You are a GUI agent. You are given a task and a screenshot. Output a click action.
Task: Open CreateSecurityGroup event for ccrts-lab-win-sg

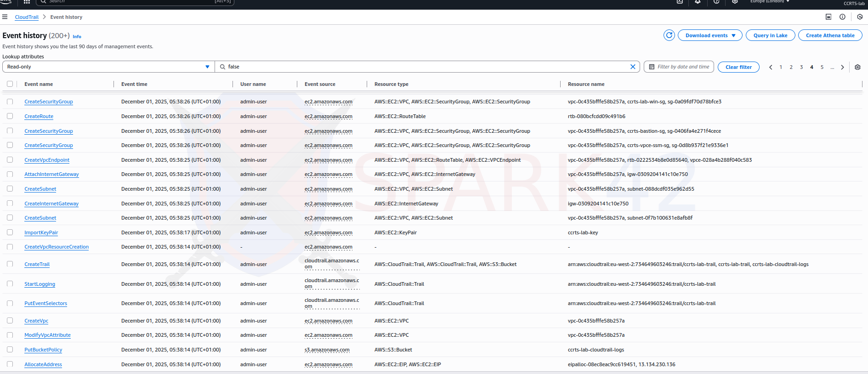point(49,102)
